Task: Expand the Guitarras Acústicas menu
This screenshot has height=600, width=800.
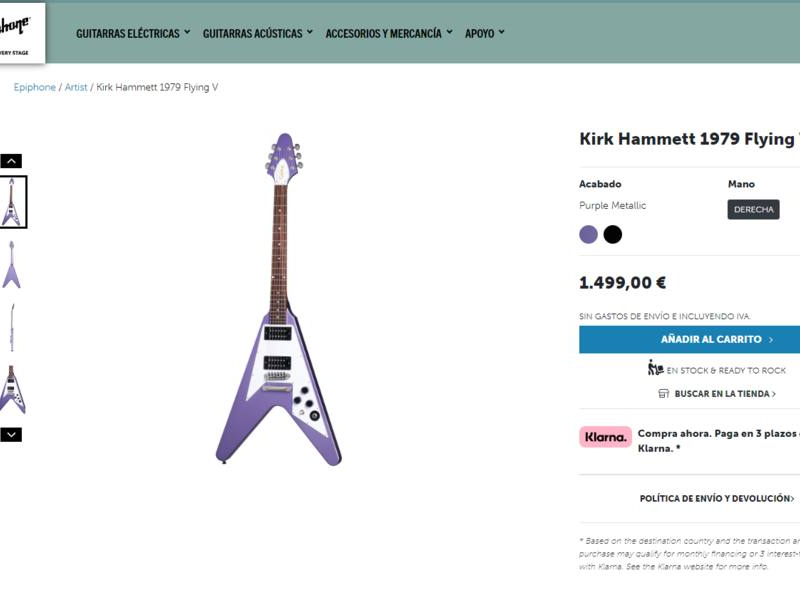Action: (x=258, y=33)
